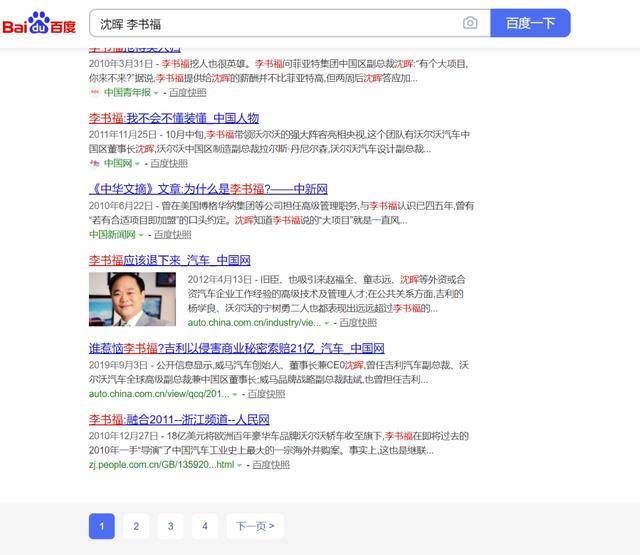Click the 中国网 source favicon
The height and width of the screenshot is (555, 640).
94,163
